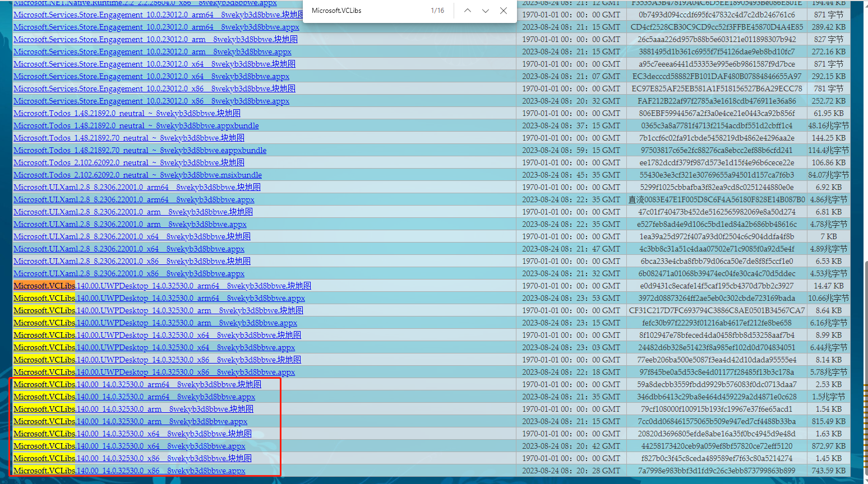This screenshot has height=484, width=868.
Task: Open Microsoft.Todos 1.48.21892.70 eappxbundle link
Action: (x=140, y=151)
